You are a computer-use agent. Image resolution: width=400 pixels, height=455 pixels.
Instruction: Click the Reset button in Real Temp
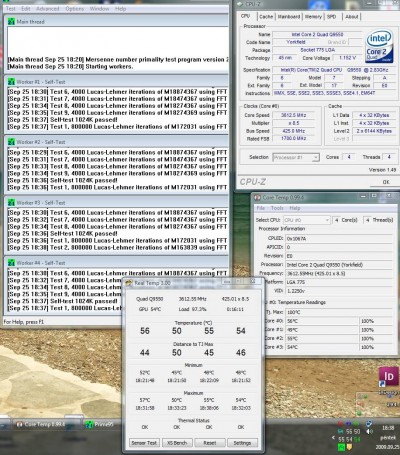click(x=210, y=443)
